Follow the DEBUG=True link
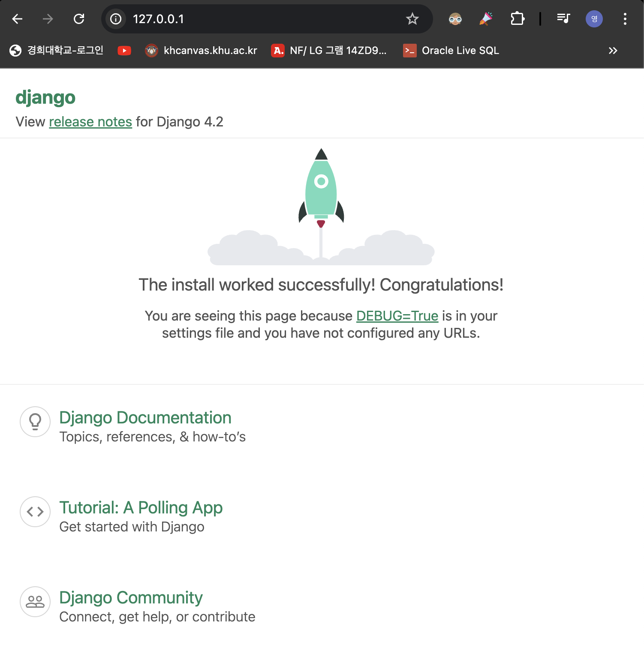The width and height of the screenshot is (644, 654). click(x=397, y=316)
